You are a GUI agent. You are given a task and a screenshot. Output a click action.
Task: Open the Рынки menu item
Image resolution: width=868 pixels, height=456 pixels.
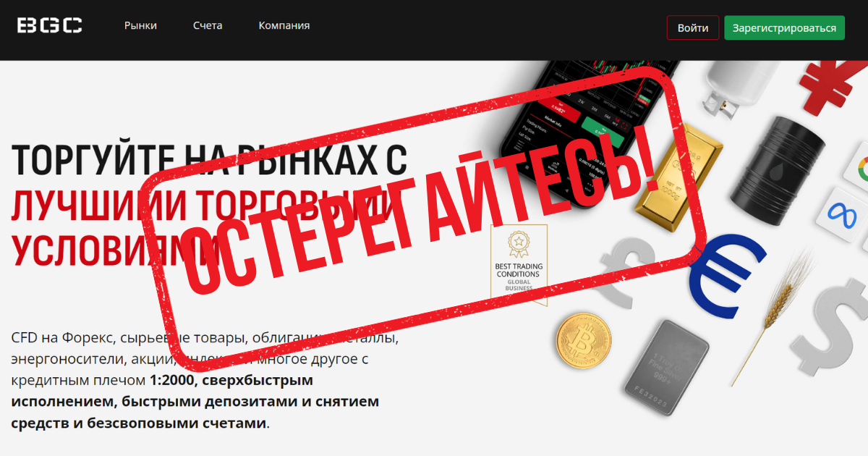click(x=140, y=25)
